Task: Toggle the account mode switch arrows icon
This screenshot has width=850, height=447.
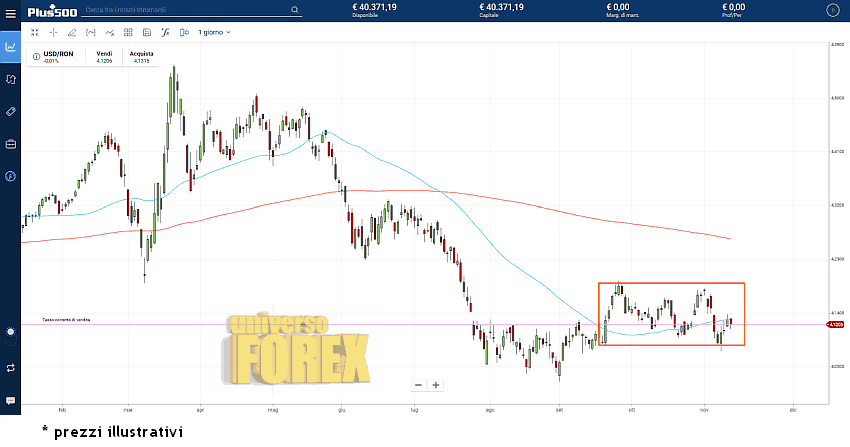Action: click(x=10, y=367)
